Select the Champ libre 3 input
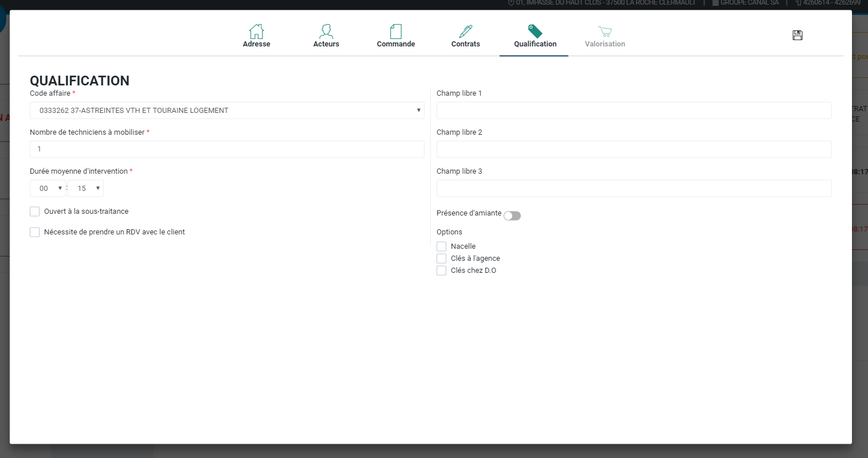This screenshot has height=458, width=868. pyautogui.click(x=634, y=189)
